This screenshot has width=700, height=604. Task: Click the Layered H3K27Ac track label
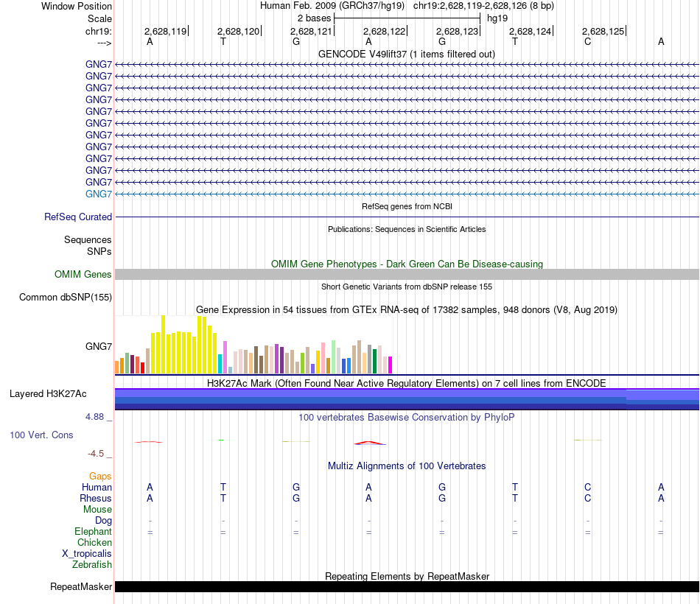48,394
